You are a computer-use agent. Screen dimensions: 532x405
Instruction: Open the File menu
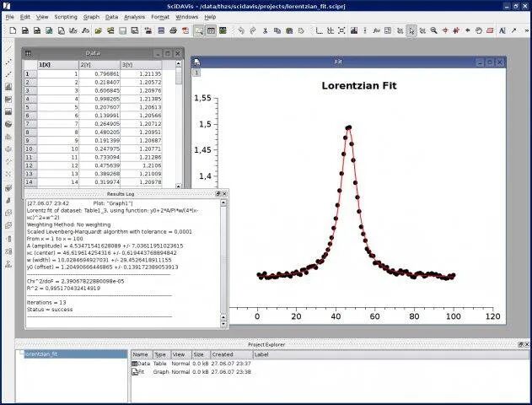point(10,17)
